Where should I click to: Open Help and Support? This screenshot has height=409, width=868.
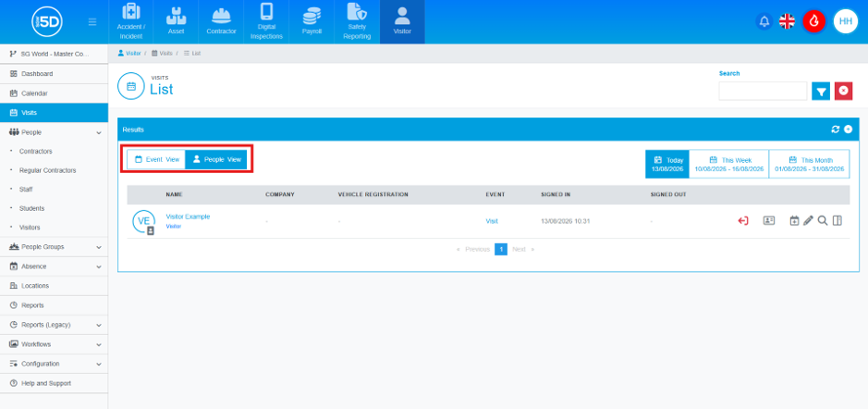point(54,383)
